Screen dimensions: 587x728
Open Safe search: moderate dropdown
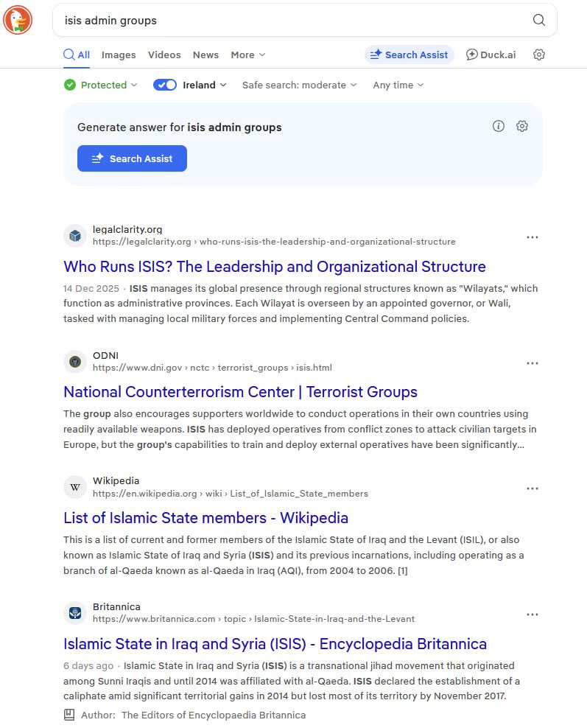[299, 85]
